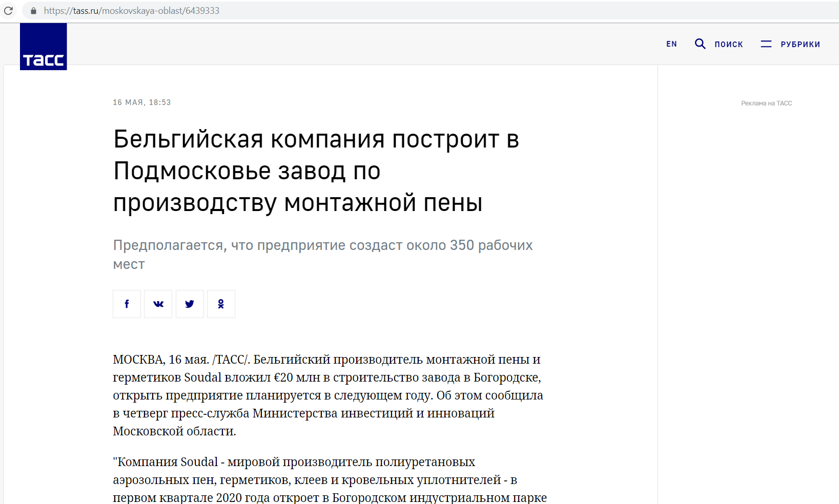The image size is (839, 504).
Task: Click the Реклама на ТАСС link
Action: (x=766, y=103)
